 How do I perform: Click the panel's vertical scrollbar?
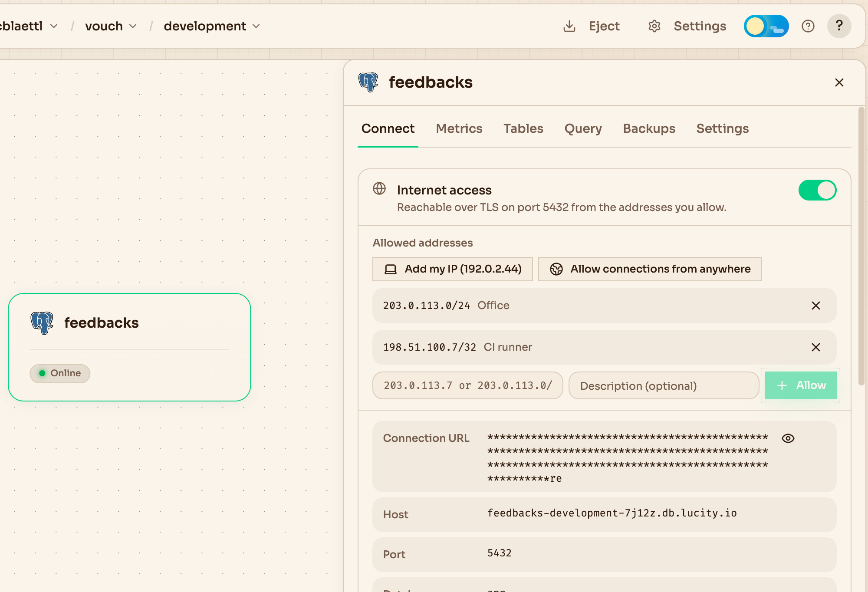pyautogui.click(x=861, y=246)
